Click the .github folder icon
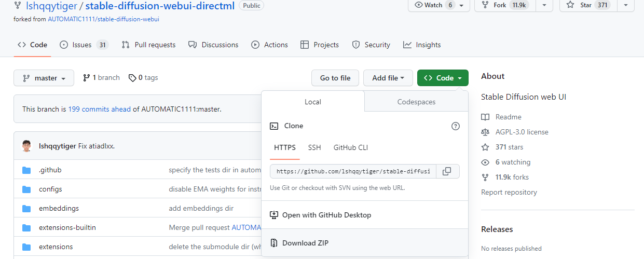The image size is (644, 259). pos(27,170)
